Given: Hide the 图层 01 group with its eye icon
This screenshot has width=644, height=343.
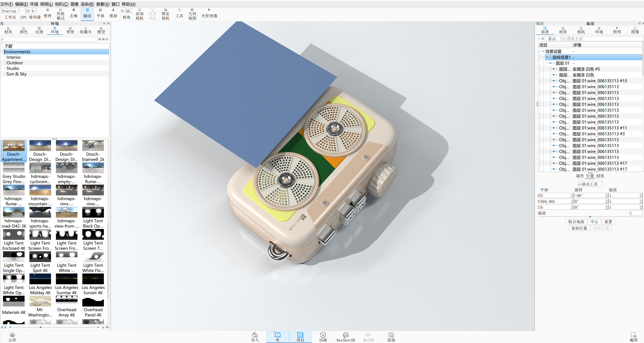Looking at the screenshot, I should coord(550,63).
